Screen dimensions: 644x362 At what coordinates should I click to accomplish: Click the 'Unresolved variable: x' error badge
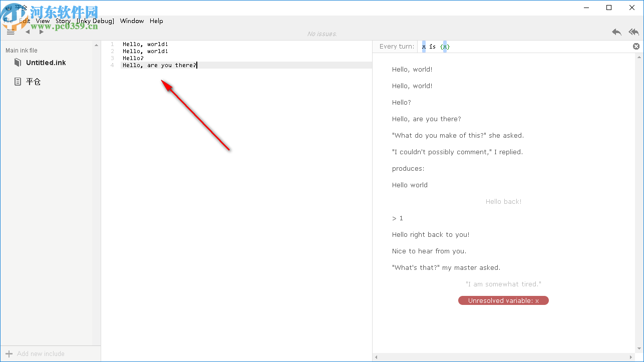[503, 300]
